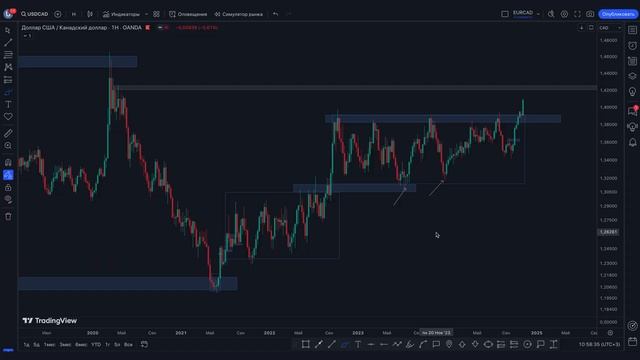Select the cursor crosshair tool
This screenshot has width=640, height=360.
[x=8, y=30]
